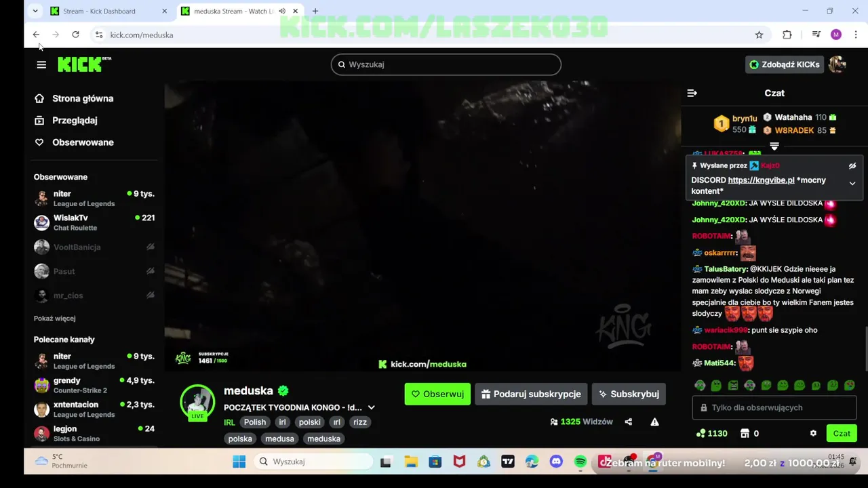868x488 pixels.
Task: Expand the pinned Discord message
Action: point(852,183)
